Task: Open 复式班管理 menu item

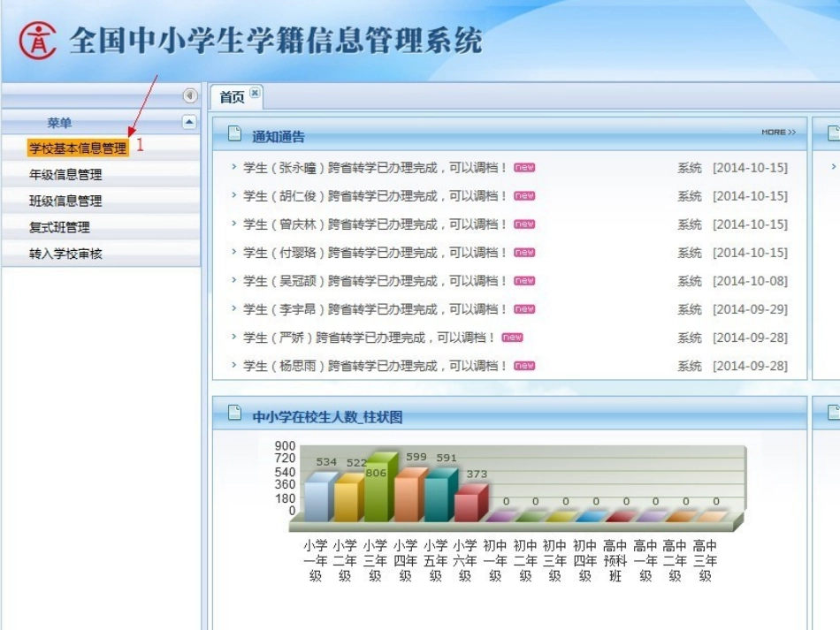Action: pyautogui.click(x=59, y=227)
